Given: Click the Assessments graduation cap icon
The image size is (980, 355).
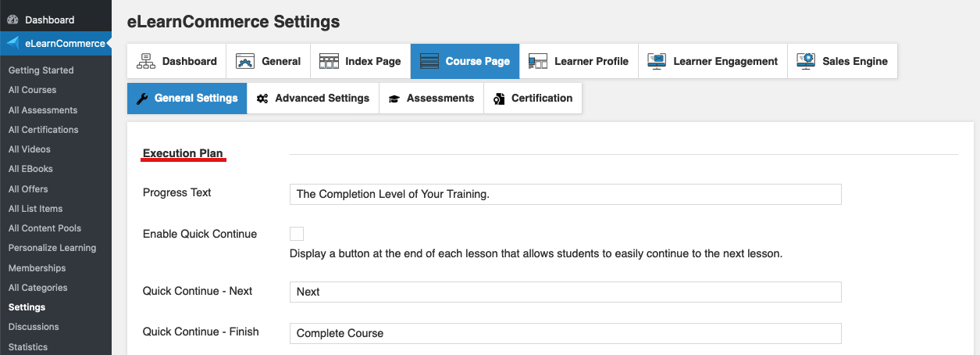Looking at the screenshot, I should pyautogui.click(x=394, y=99).
